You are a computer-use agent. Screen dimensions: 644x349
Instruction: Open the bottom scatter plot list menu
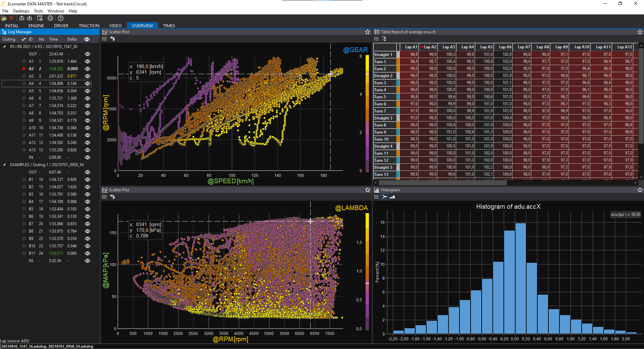coord(104,197)
